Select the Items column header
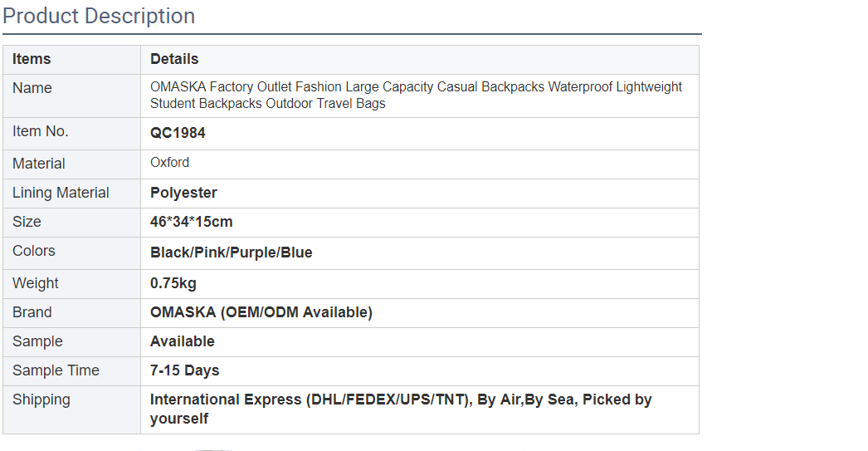Screen dimensions: 868x451 (x=32, y=59)
